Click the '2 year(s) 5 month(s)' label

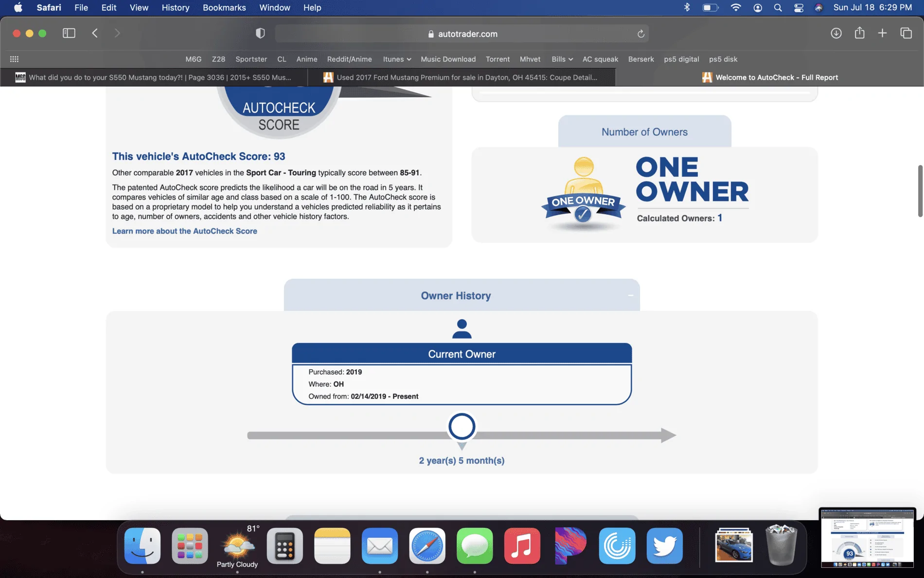(x=462, y=460)
